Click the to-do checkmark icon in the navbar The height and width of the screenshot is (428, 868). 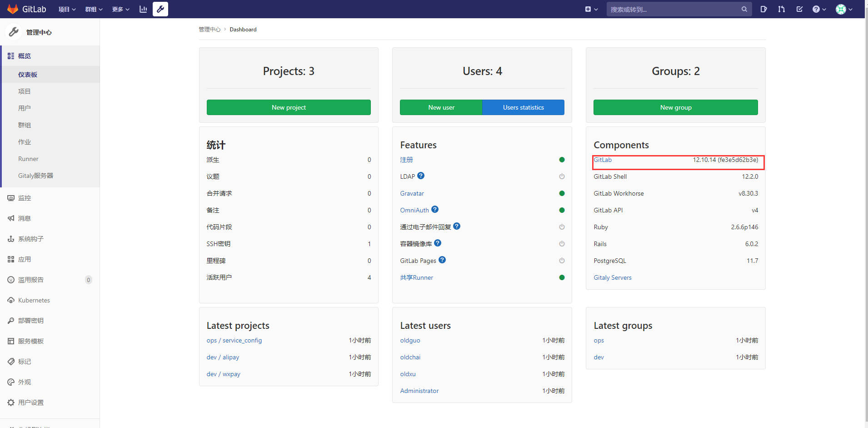tap(799, 9)
